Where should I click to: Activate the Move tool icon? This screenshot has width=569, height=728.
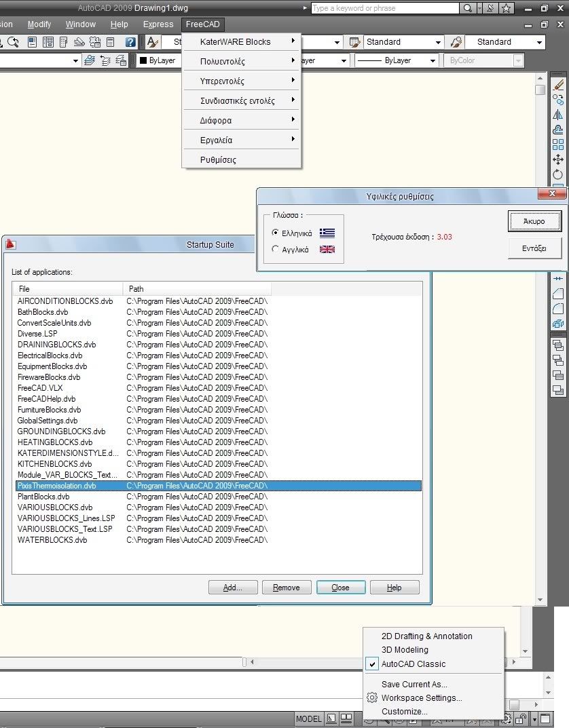[558, 159]
